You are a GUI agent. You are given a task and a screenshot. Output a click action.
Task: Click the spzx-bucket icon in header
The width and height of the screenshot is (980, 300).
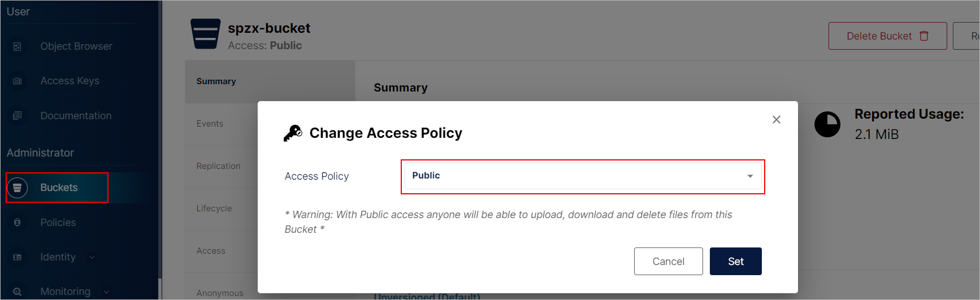pyautogui.click(x=205, y=34)
